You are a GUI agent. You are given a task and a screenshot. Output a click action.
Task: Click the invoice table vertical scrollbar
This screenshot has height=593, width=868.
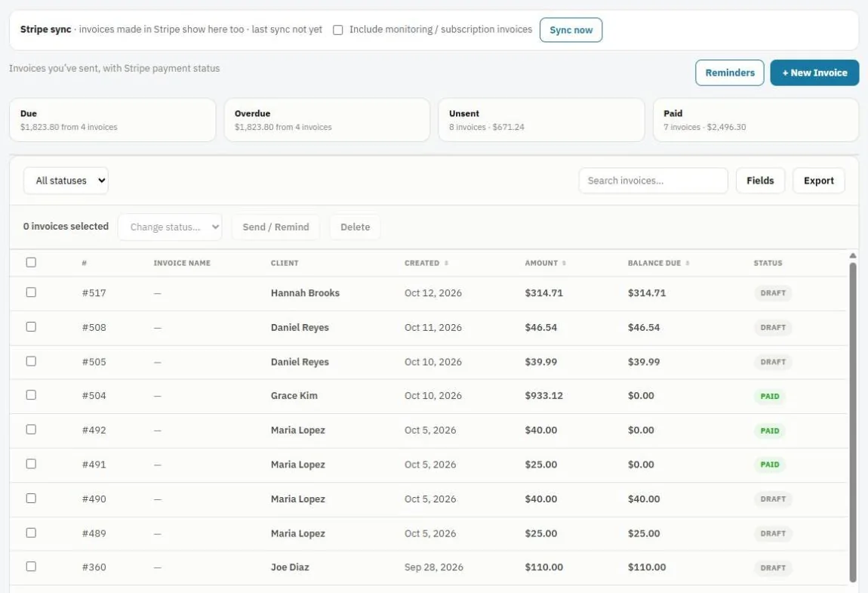[852, 422]
